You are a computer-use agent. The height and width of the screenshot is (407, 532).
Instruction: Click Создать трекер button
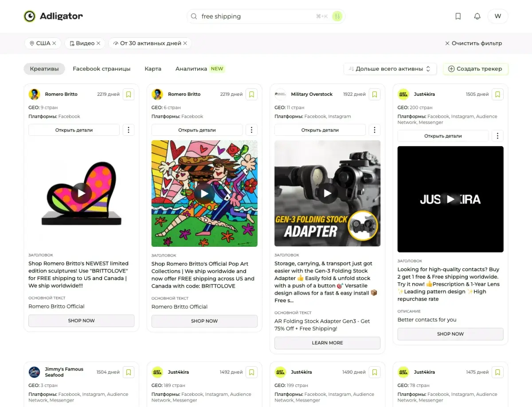point(475,69)
